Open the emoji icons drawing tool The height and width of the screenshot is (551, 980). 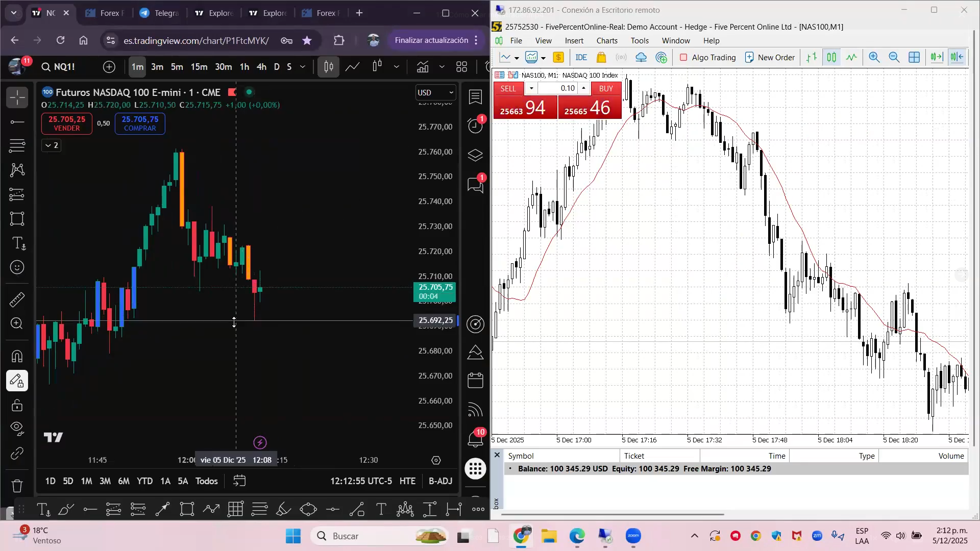click(x=17, y=267)
